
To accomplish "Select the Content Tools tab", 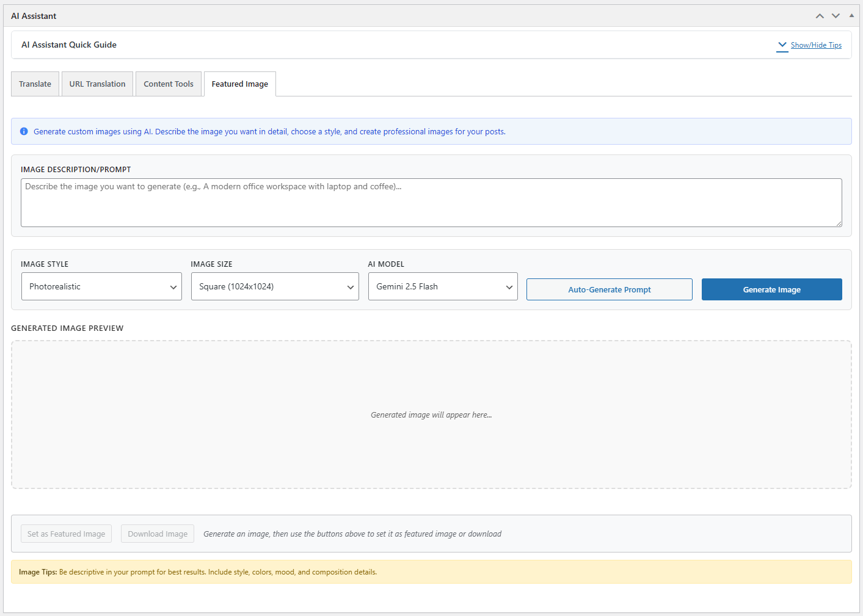I will (169, 84).
